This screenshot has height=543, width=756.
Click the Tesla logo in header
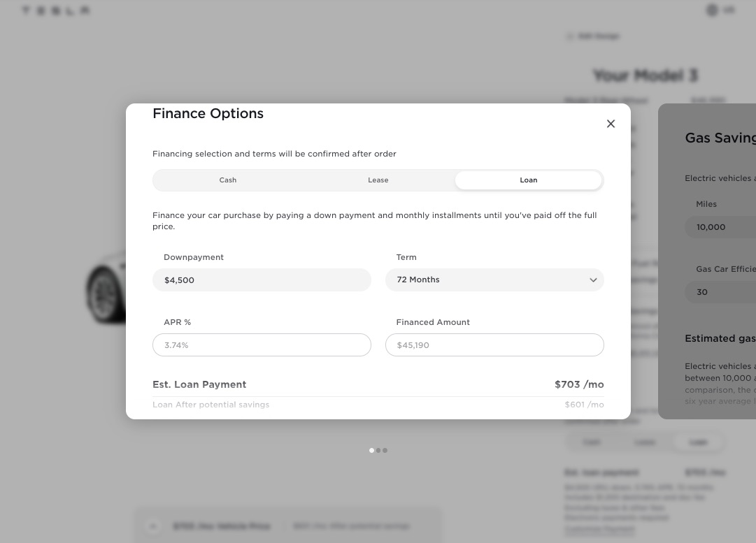tap(56, 10)
